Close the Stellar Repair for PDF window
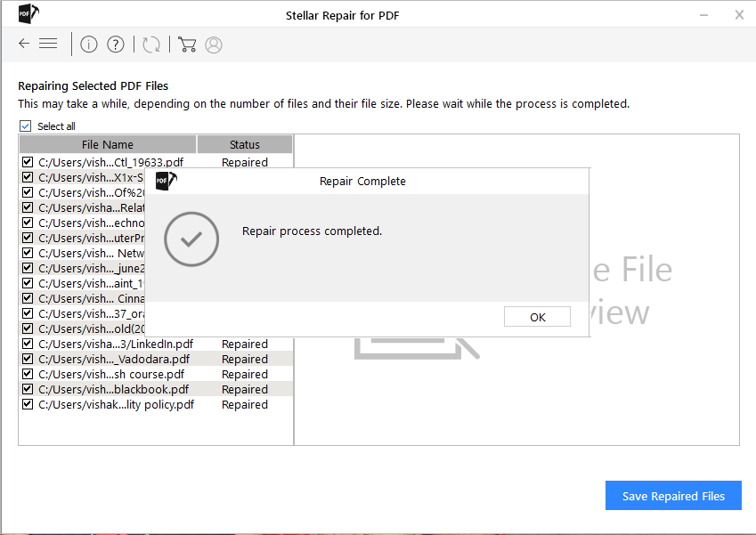This screenshot has width=756, height=535. pos(739,14)
